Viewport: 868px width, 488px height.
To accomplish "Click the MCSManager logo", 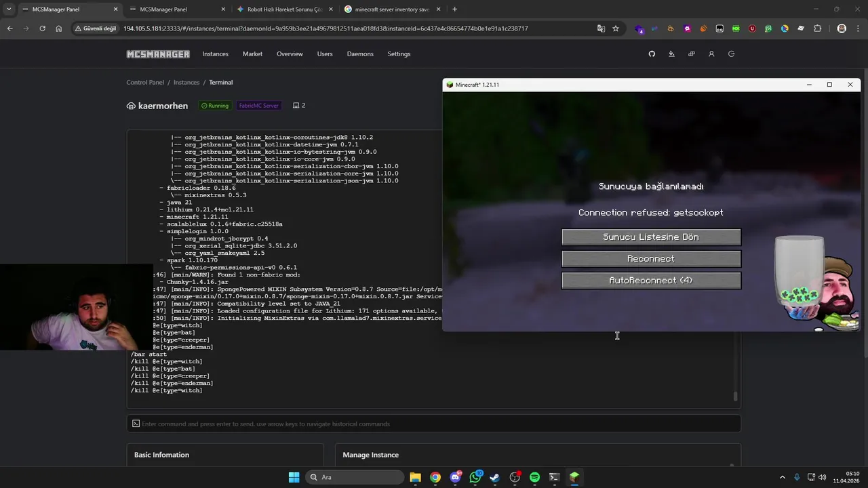I will pyautogui.click(x=158, y=54).
